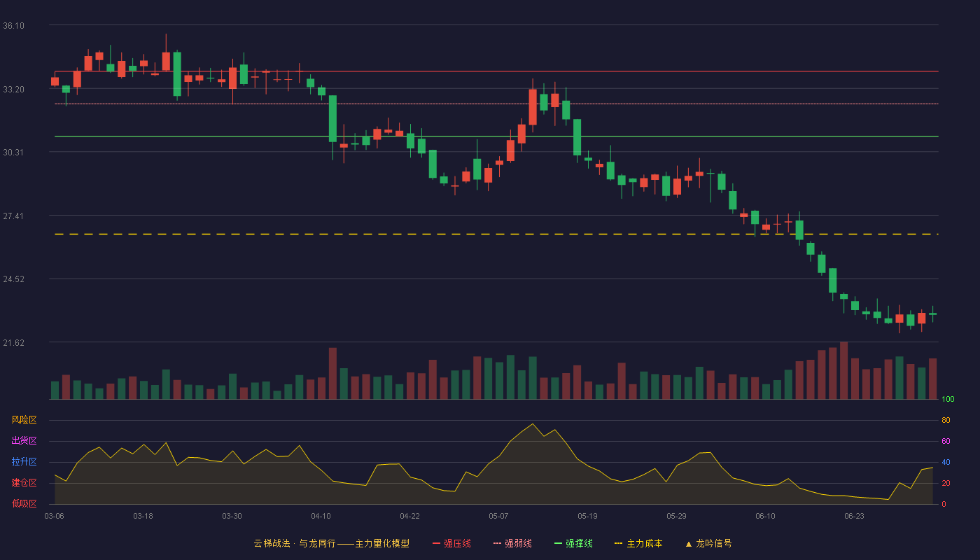Viewport: 980px width, 560px height.
Task: Click the 建仓区 zone label
Action: [x=24, y=483]
